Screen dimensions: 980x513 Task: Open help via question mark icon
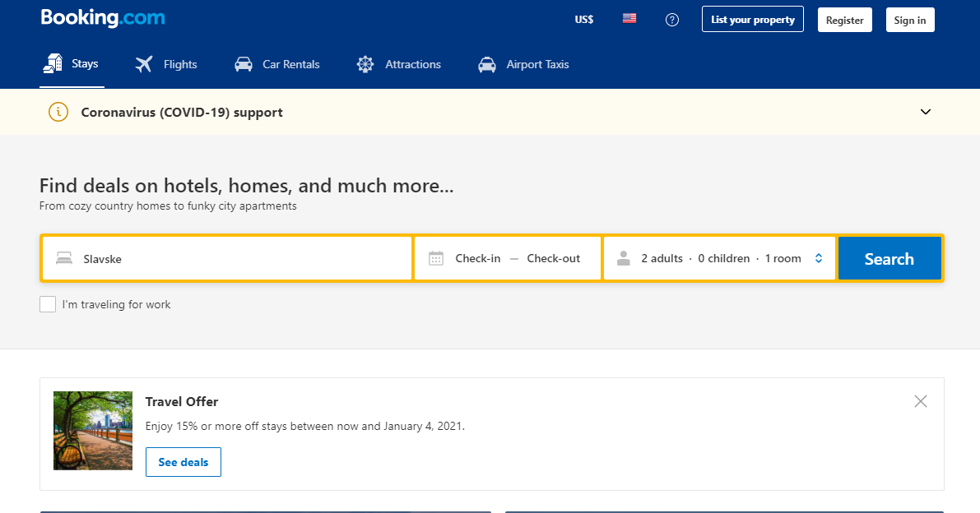click(x=672, y=20)
